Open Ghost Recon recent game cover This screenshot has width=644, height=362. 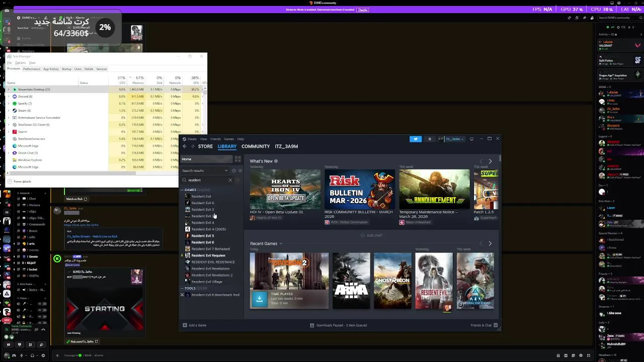392,281
